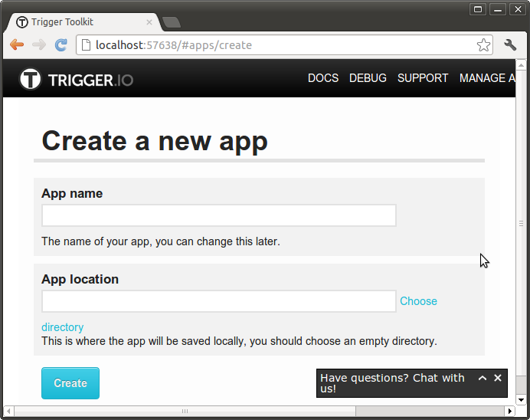The width and height of the screenshot is (530, 420).
Task: Click the 'App name' label
Action: pyautogui.click(x=72, y=194)
